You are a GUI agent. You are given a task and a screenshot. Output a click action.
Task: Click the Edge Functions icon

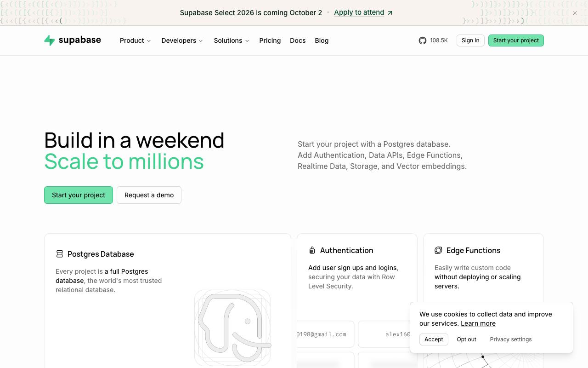438,250
